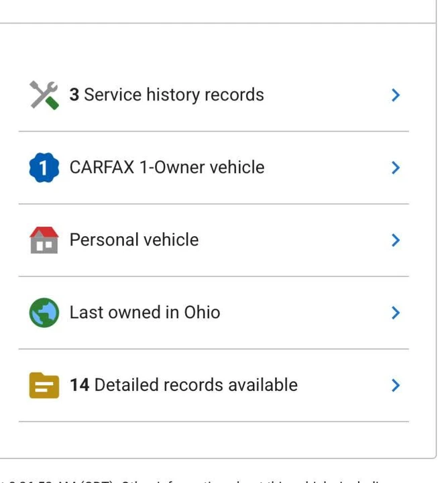
Task: Click the green and blue globe icon
Action: tap(44, 313)
